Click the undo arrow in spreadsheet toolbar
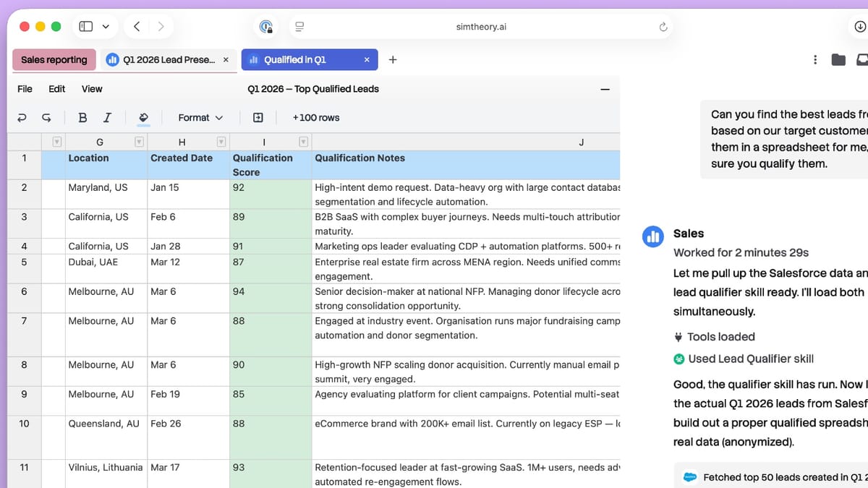This screenshot has height=488, width=868. pos(22,118)
